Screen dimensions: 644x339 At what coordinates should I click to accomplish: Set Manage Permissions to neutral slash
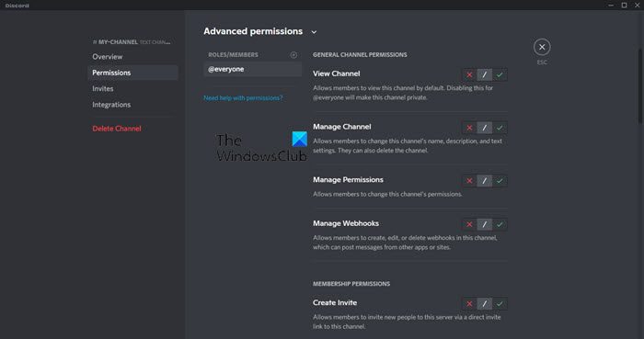484,180
